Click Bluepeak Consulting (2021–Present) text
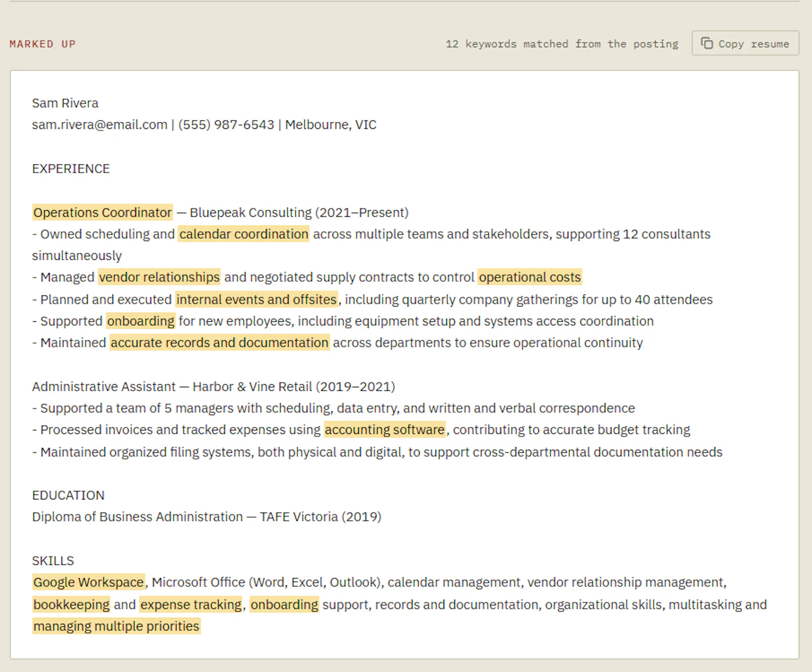The image size is (812, 672). (x=299, y=212)
